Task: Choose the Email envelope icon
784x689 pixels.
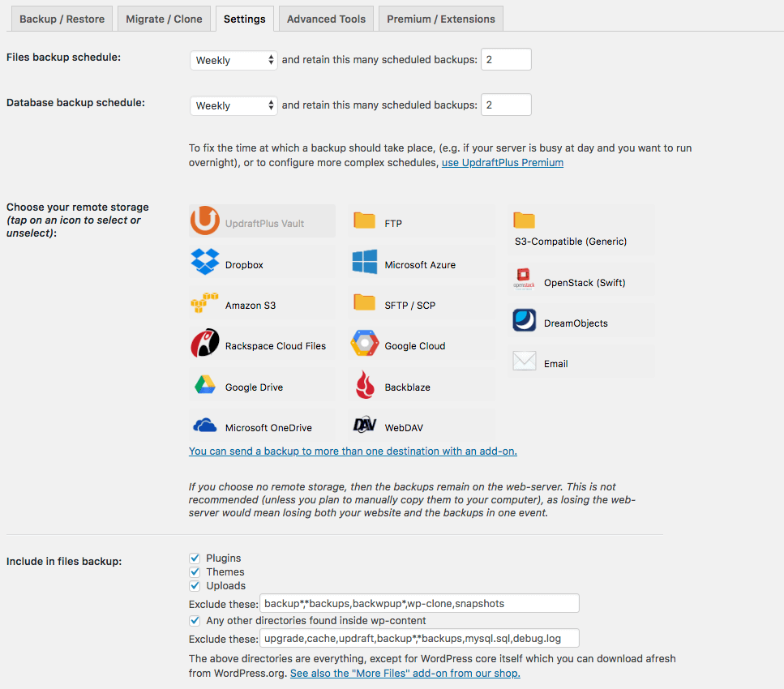Action: point(525,362)
